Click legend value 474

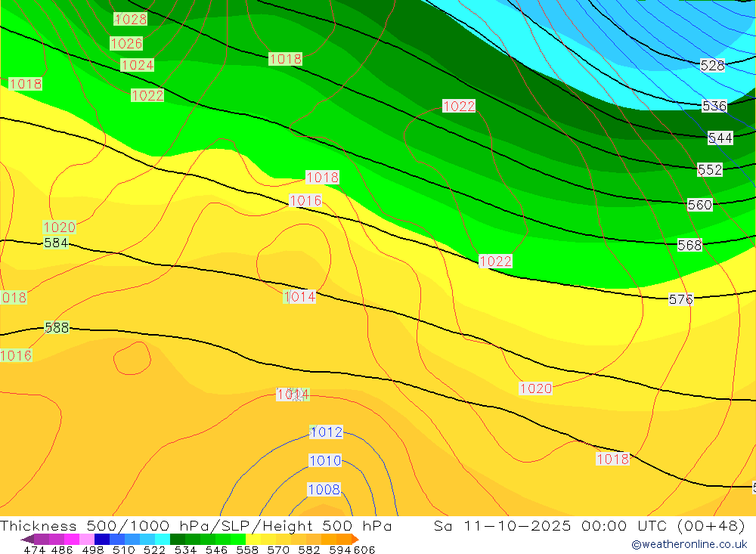(34, 549)
